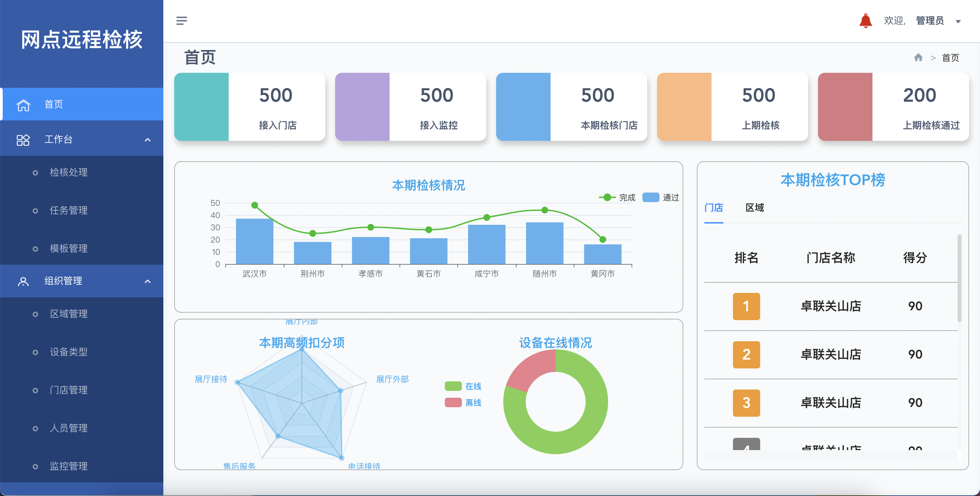Click the 黄石市 axis label
980x496 pixels.
(428, 274)
